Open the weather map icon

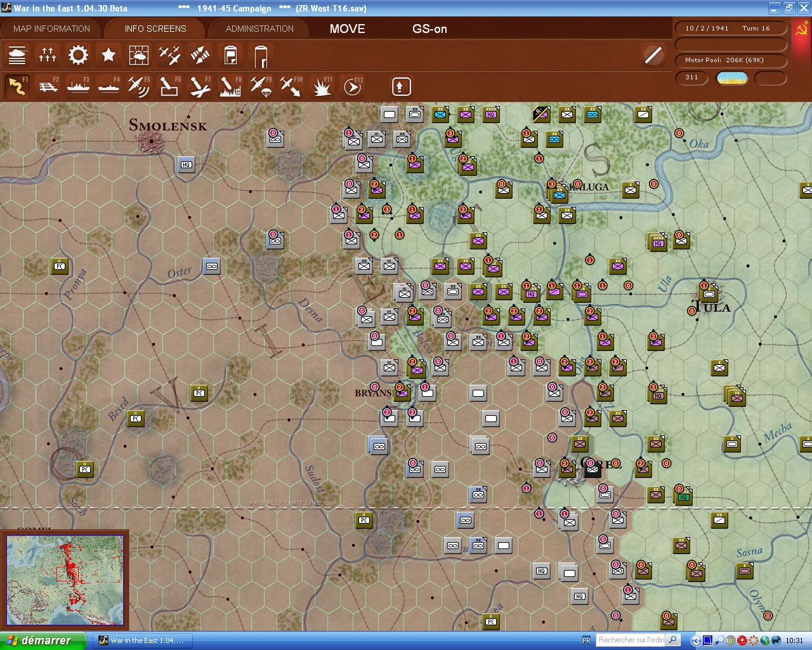(x=139, y=55)
